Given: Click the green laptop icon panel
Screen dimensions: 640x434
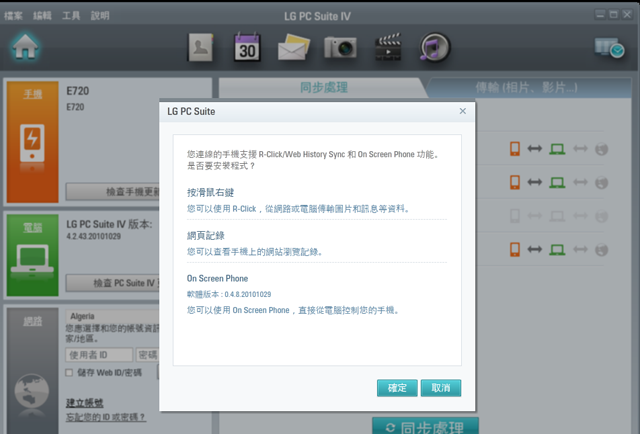Looking at the screenshot, I should click(x=32, y=258).
